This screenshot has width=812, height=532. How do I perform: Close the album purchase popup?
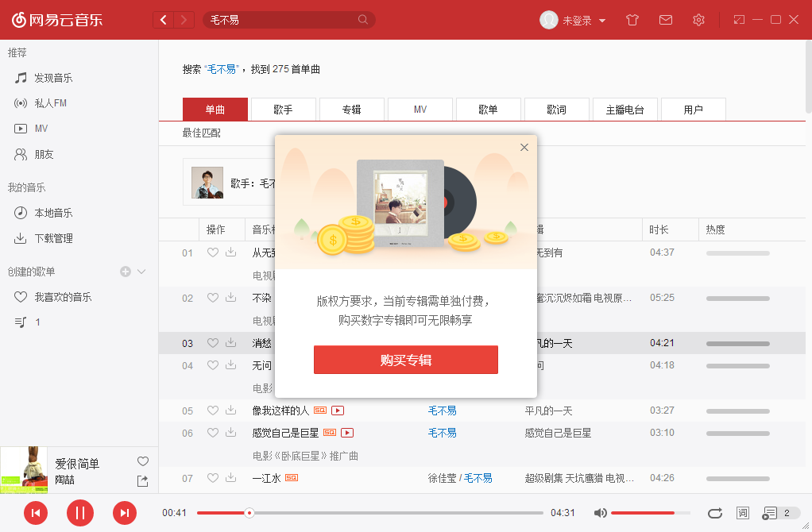click(524, 148)
